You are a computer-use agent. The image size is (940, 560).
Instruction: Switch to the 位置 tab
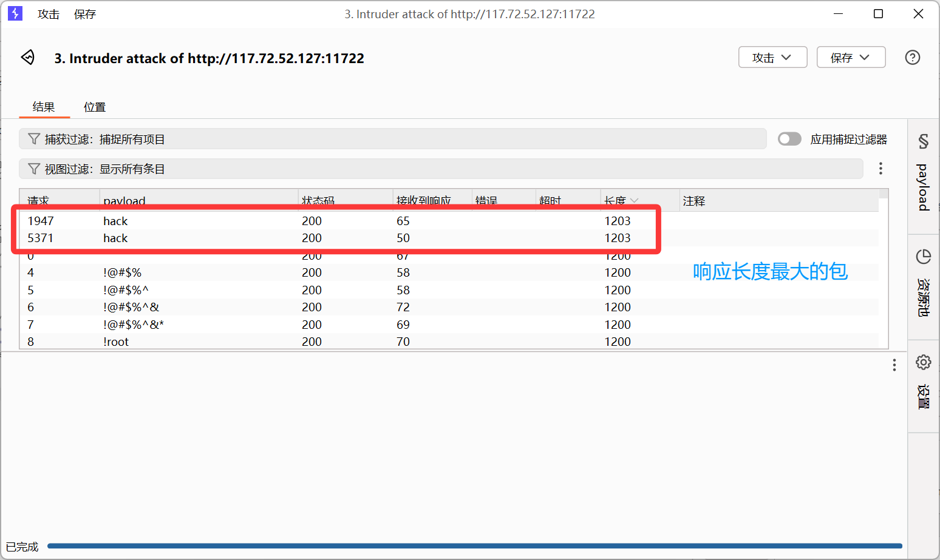[x=95, y=106]
